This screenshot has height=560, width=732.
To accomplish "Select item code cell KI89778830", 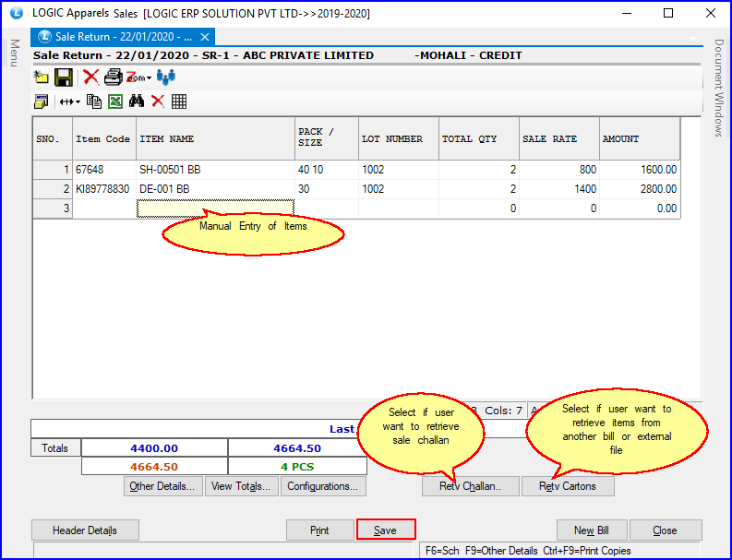I will (x=104, y=189).
